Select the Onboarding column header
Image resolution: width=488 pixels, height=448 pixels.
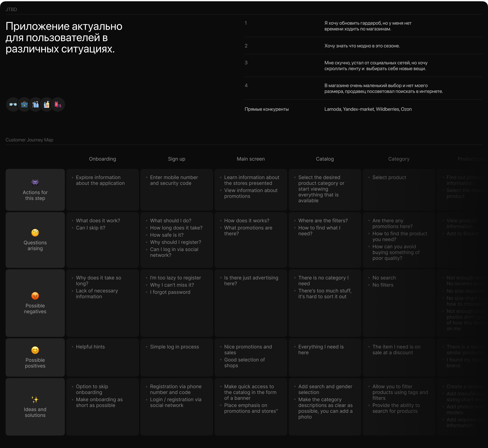click(x=102, y=159)
